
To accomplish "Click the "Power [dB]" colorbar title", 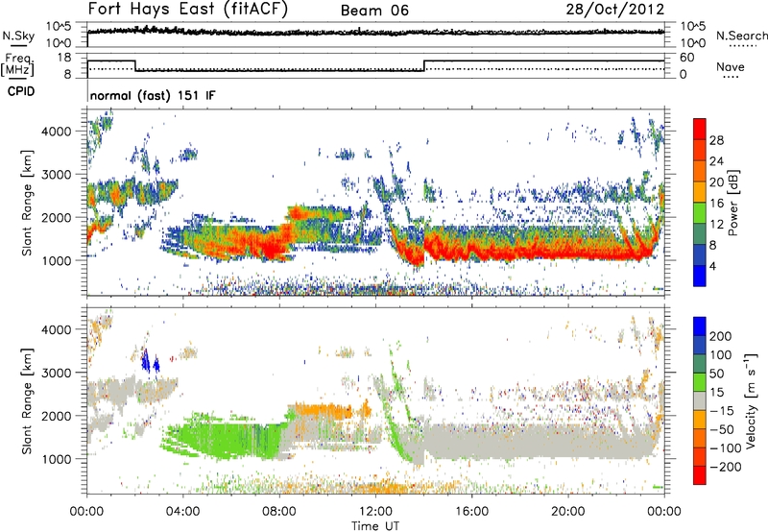I will coord(732,203).
